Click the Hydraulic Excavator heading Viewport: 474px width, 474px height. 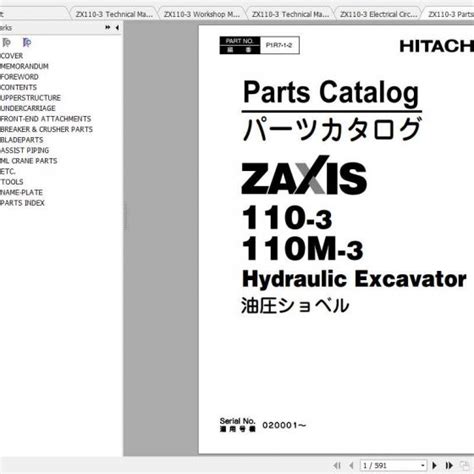(354, 279)
